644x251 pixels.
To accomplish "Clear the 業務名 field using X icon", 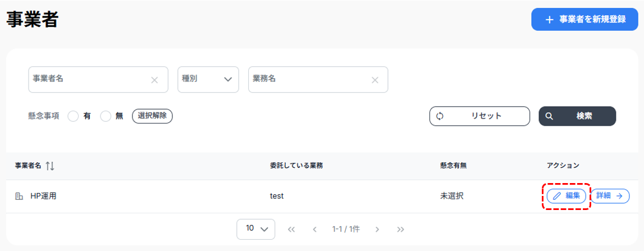I will click(x=374, y=80).
